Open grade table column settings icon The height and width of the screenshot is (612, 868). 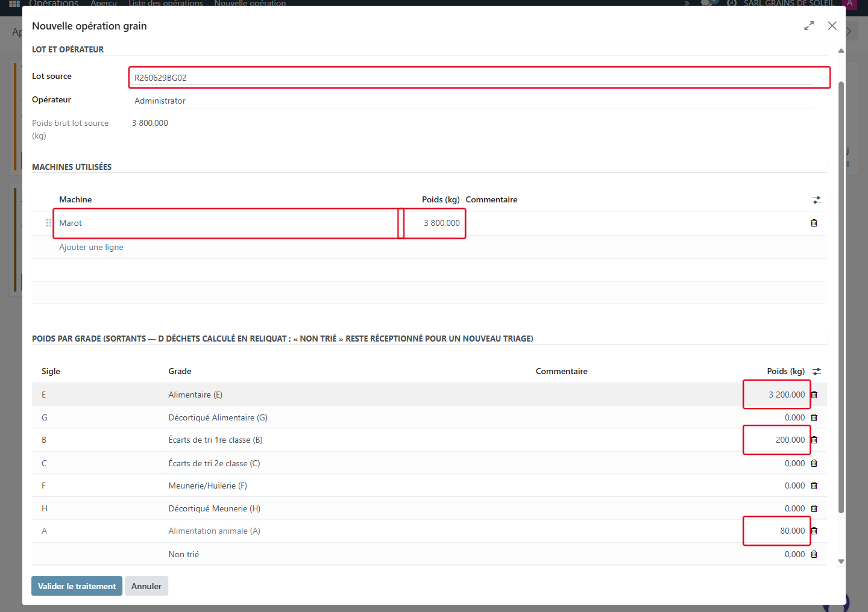pyautogui.click(x=817, y=372)
